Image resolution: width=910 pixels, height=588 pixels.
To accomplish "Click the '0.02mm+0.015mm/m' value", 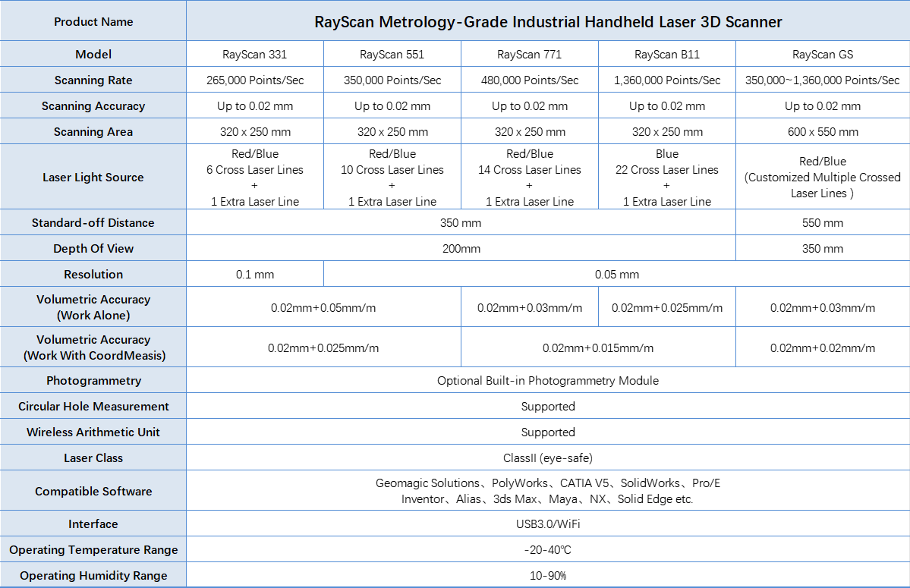I will pyautogui.click(x=598, y=348).
